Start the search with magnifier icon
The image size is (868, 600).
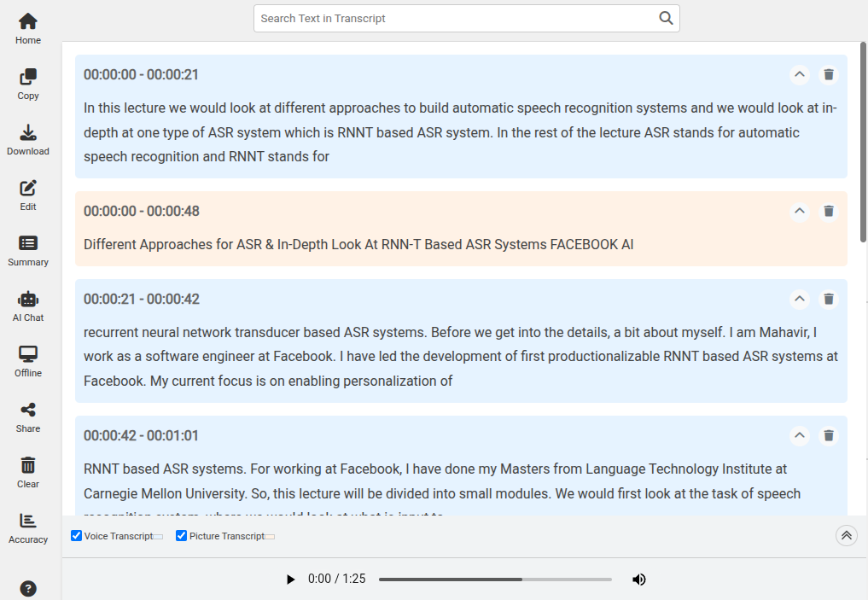(666, 17)
